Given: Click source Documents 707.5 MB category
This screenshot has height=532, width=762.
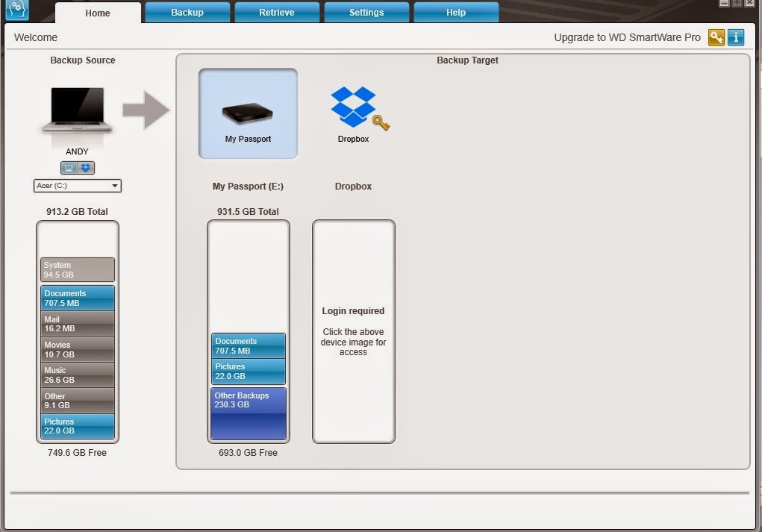Looking at the screenshot, I should coord(78,298).
